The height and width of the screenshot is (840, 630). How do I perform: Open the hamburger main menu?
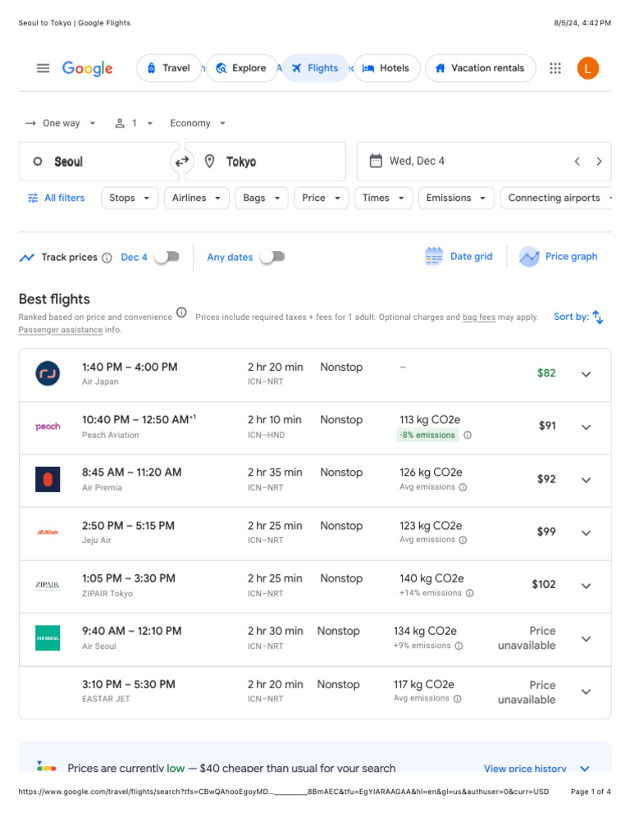(x=43, y=68)
